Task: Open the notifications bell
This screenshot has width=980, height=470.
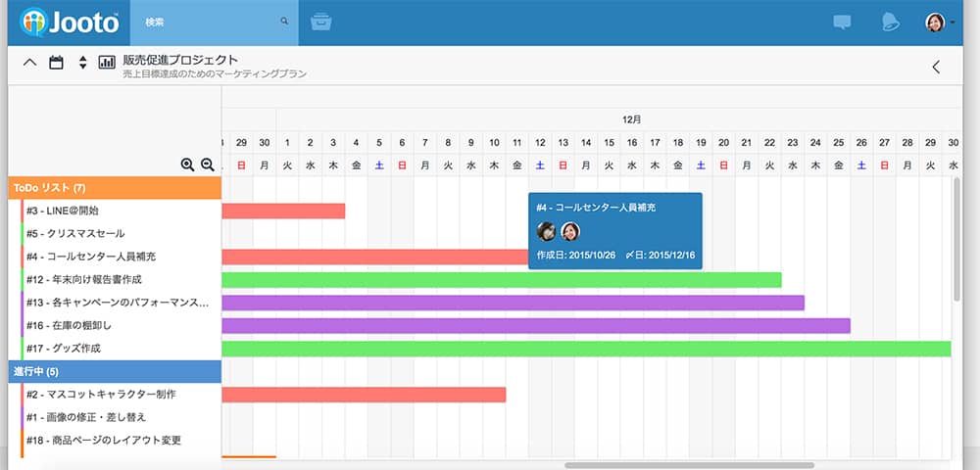Action: coord(890,23)
